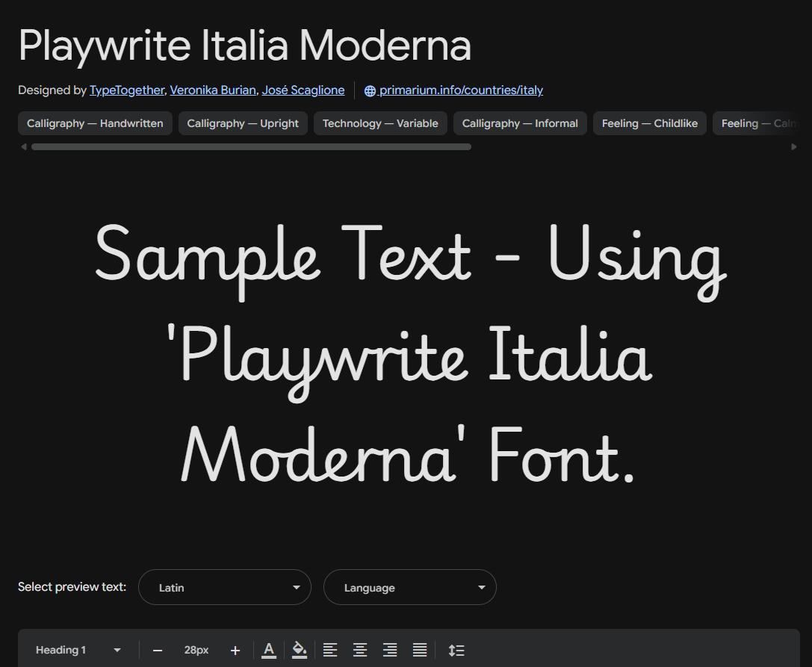Click the sample text preview area

[409, 354]
